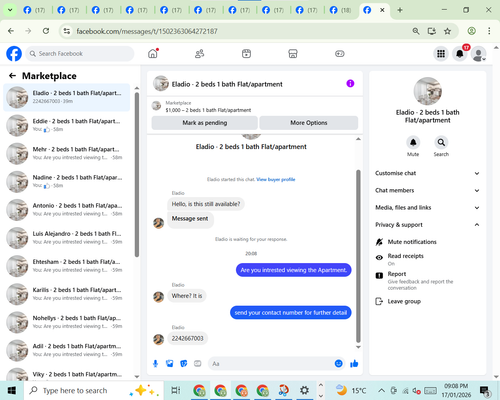Click the browser reload icon

pyautogui.click(x=46, y=31)
